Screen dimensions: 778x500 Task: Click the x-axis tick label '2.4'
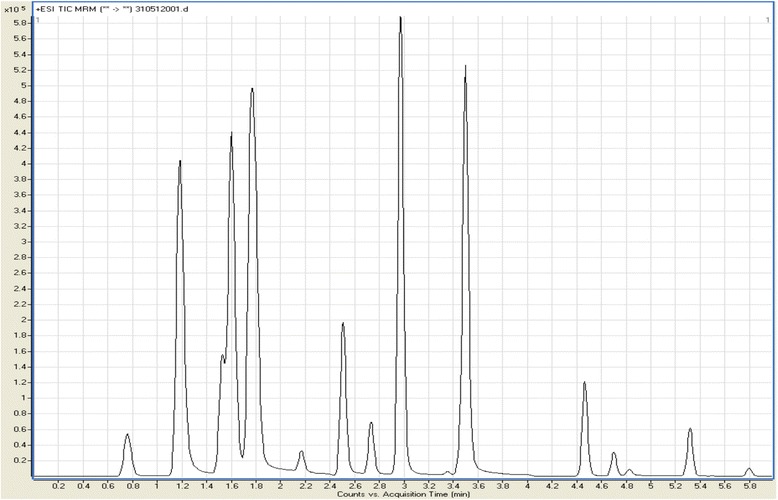(330, 486)
